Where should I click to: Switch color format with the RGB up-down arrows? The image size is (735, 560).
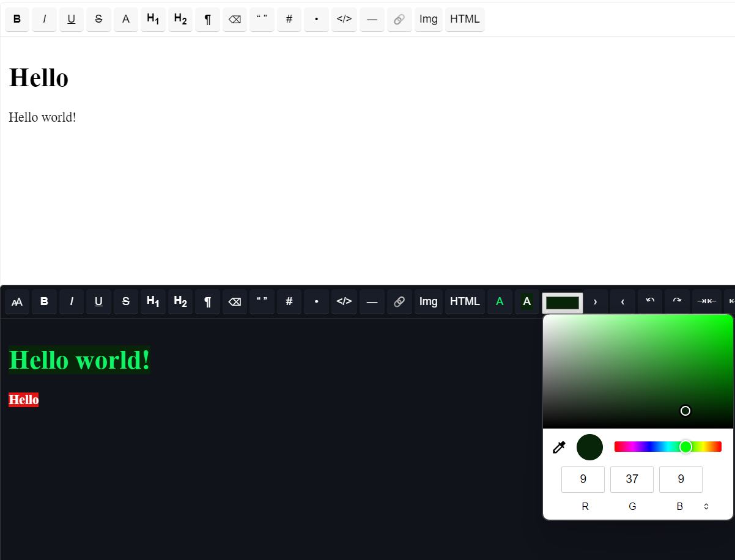pos(706,506)
